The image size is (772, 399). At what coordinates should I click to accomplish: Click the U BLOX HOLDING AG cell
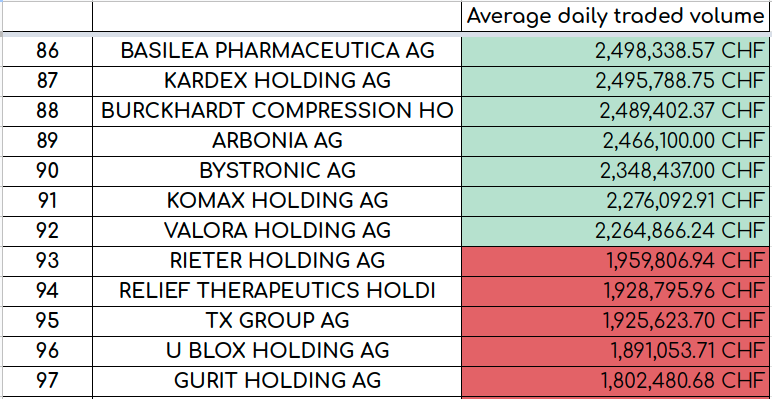pos(277,351)
